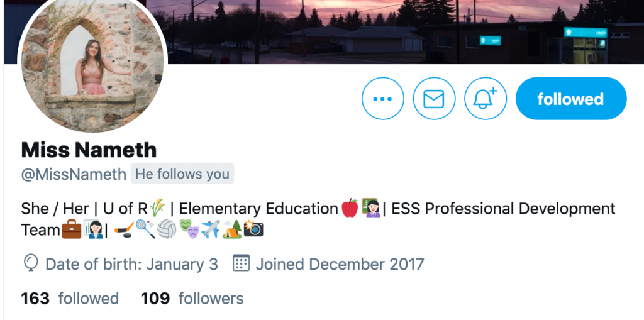This screenshot has width=644, height=320.
Task: Open the more options ellipsis menu
Action: coord(383,99)
